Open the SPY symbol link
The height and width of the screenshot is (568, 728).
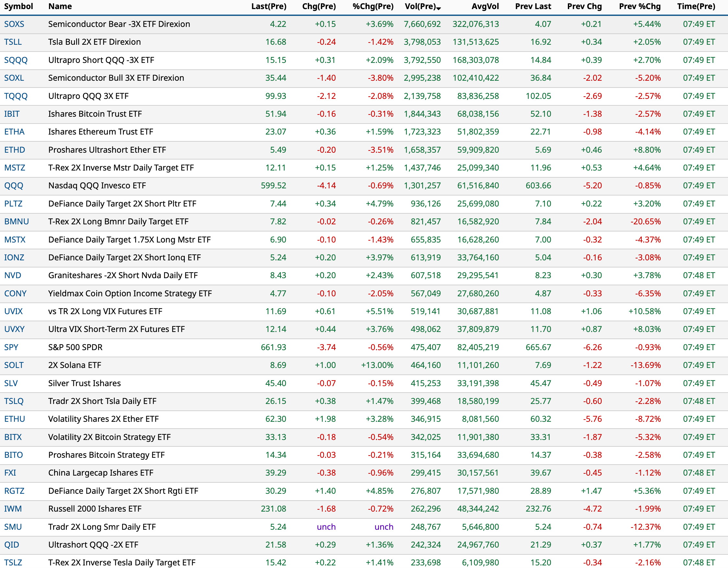click(x=11, y=347)
